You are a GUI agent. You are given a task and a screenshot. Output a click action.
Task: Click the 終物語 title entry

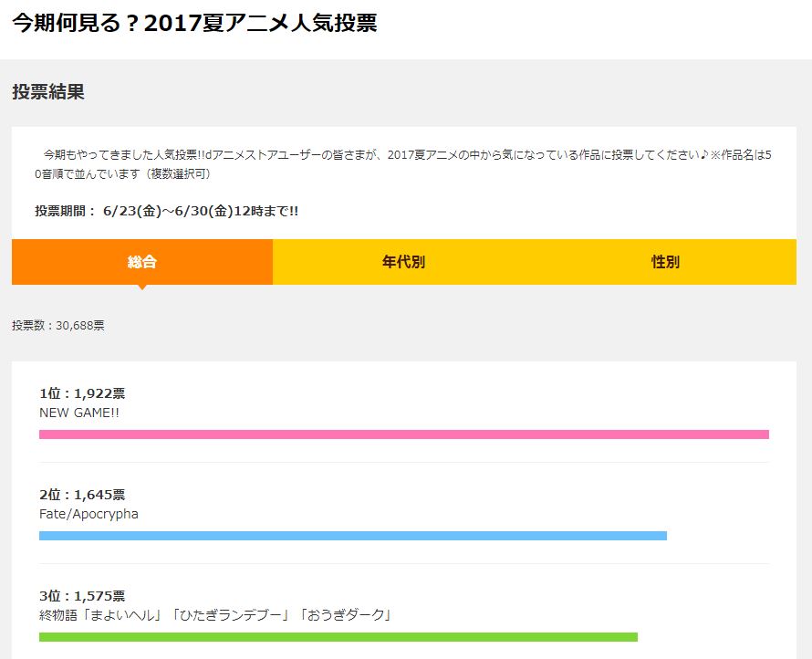[x=215, y=615]
